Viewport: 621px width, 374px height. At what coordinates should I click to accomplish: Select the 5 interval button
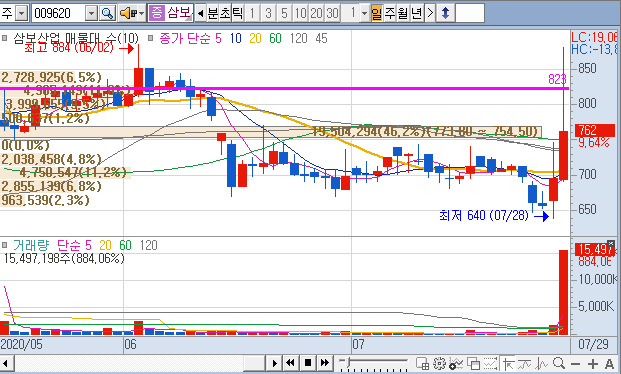click(284, 13)
